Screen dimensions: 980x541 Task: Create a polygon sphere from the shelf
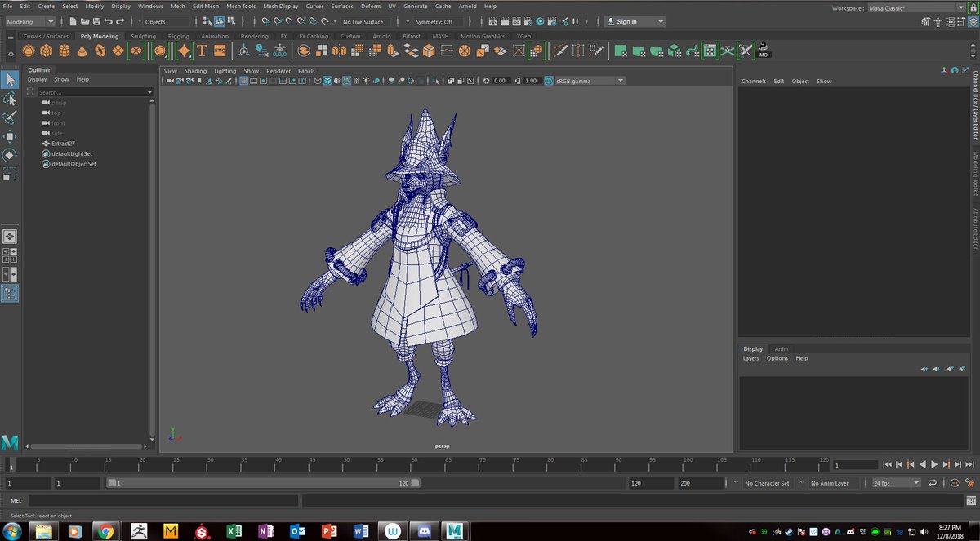(28, 51)
